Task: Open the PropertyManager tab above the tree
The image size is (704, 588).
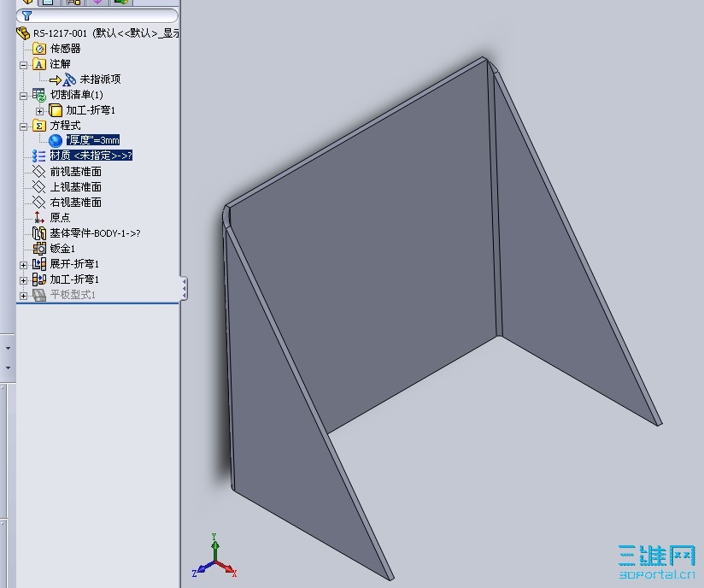Action: (49, 3)
